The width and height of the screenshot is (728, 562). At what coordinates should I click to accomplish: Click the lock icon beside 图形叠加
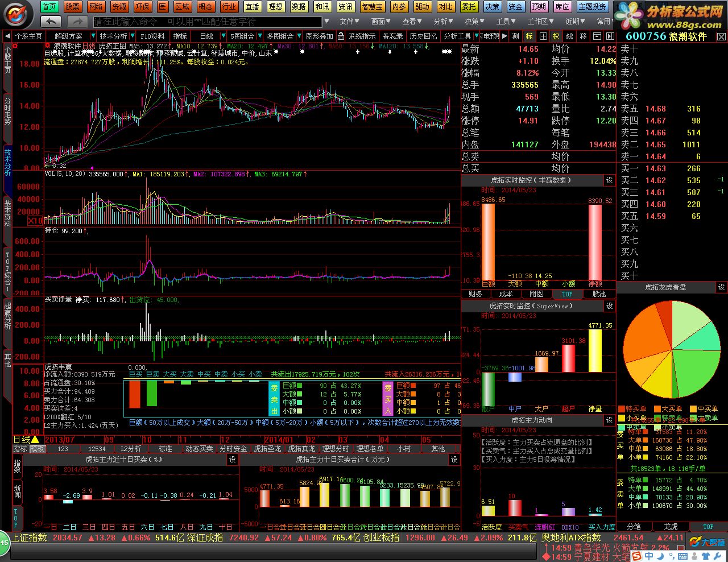point(340,36)
